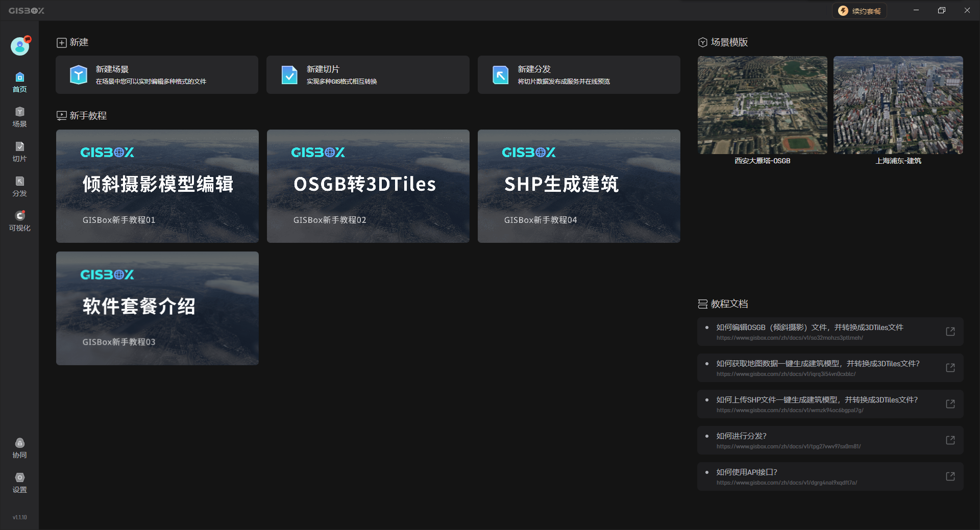Open doc 如何编辑OSGB（倾斜摄影）文件
This screenshot has width=980, height=530.
(830, 332)
